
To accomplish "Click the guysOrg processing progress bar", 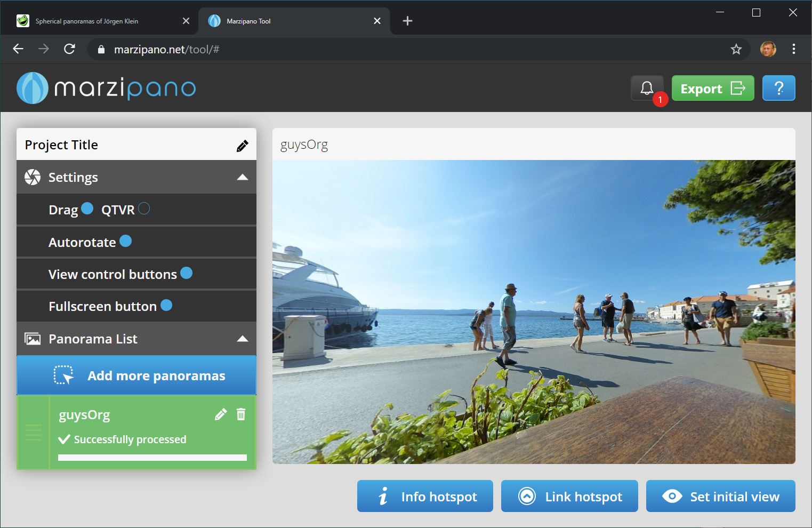I will pos(152,457).
